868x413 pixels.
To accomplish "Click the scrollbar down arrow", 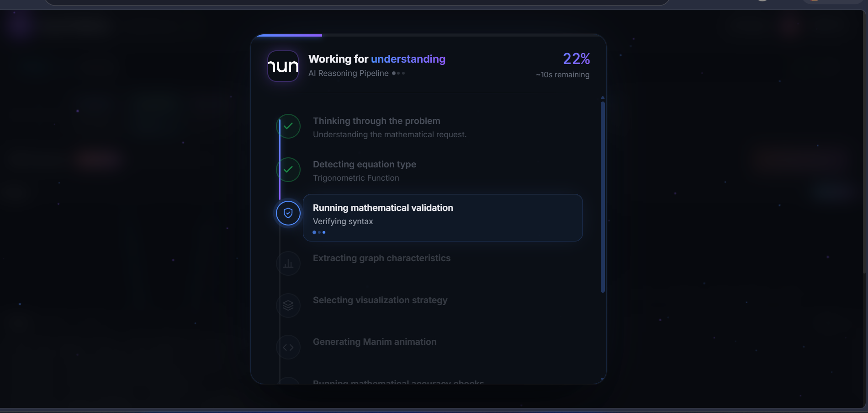I will pos(603,379).
